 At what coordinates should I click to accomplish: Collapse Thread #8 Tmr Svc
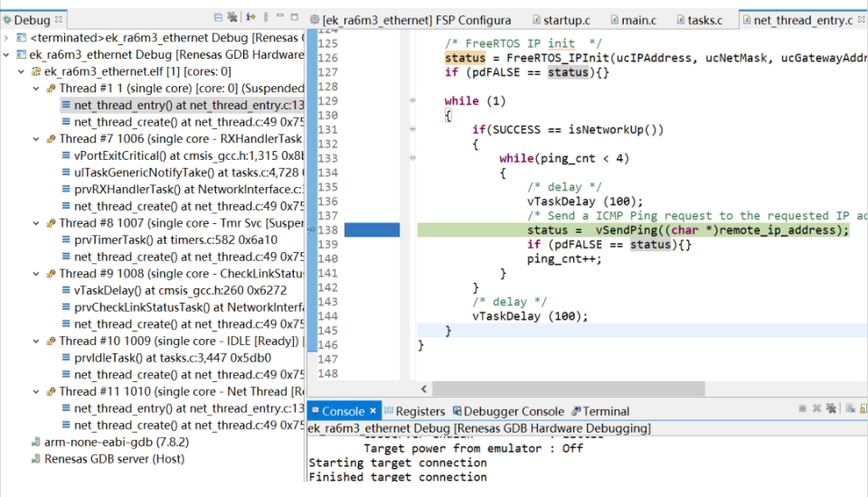tap(36, 223)
